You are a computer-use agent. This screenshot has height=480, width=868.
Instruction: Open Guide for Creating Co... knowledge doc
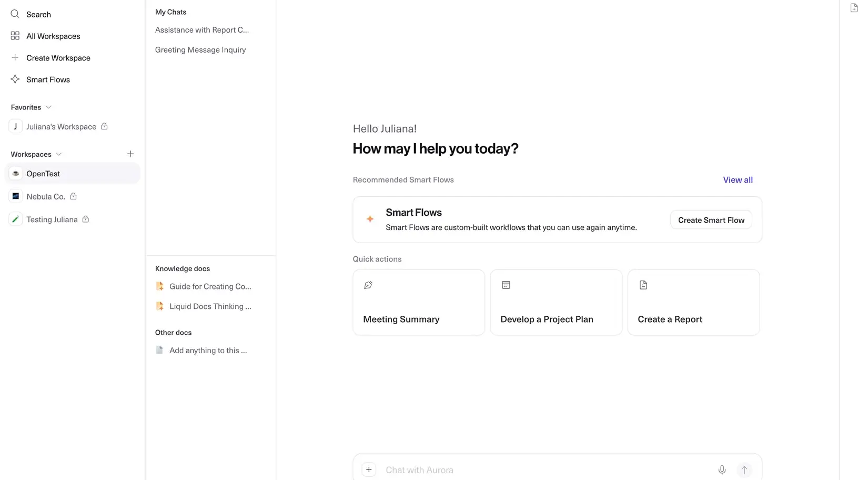click(210, 286)
